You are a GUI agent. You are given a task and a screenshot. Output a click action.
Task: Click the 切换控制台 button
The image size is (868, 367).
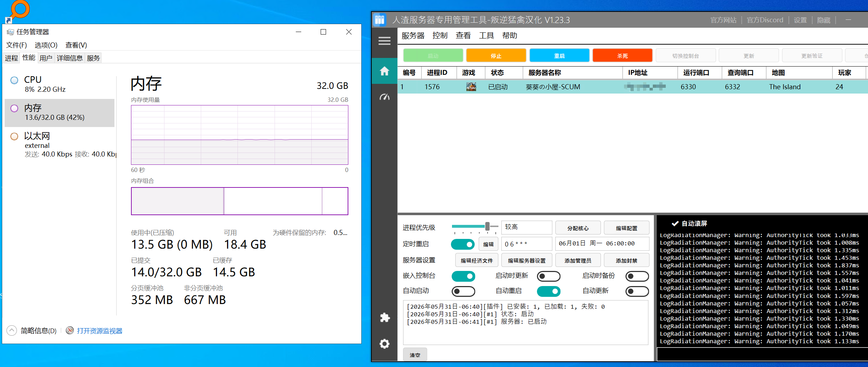click(x=686, y=55)
